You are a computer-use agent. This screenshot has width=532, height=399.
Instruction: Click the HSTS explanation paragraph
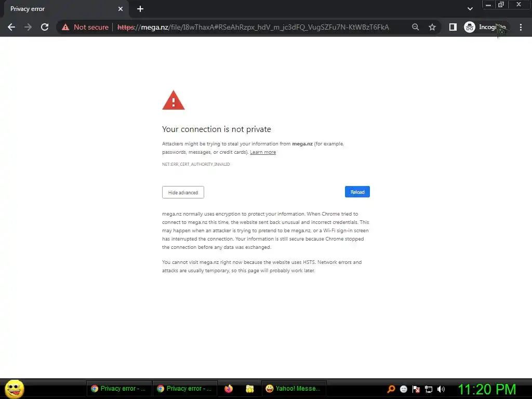tap(262, 267)
